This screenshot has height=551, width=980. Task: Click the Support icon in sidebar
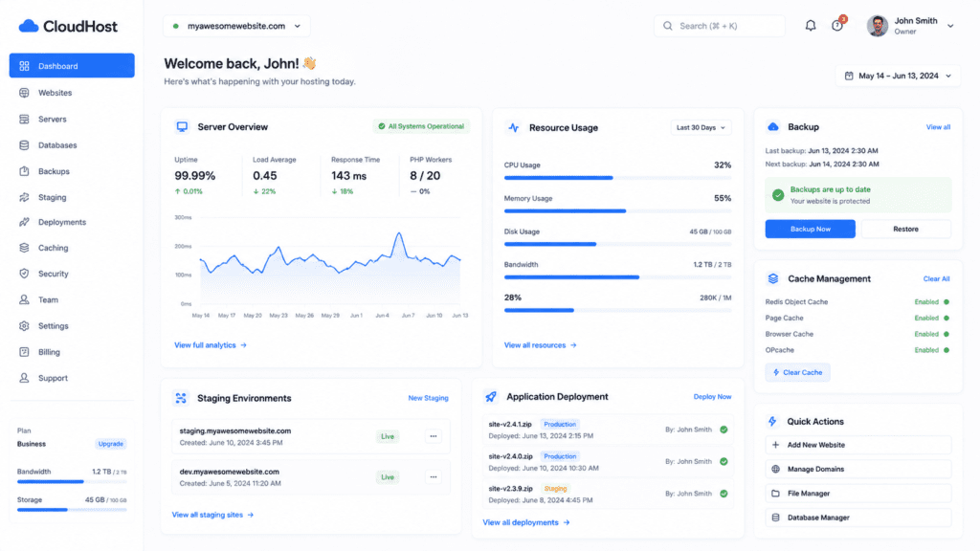click(x=24, y=378)
